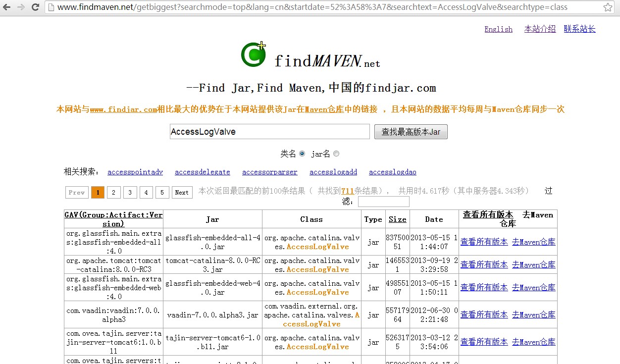Image resolution: width=620 pixels, height=364 pixels.
Task: Go to results page 4
Action: pos(146,193)
